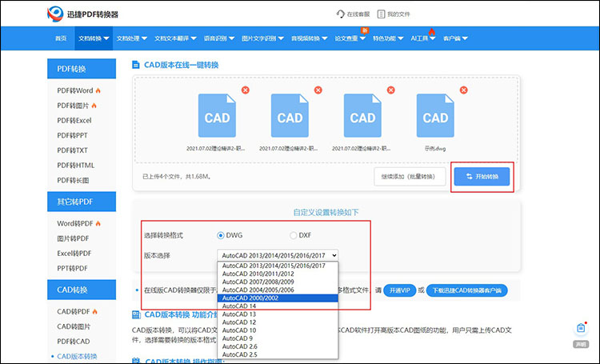Viewport: 600px width, 364px height.
Task: Select CAD版本转换 in the sidebar
Action: pyautogui.click(x=77, y=356)
